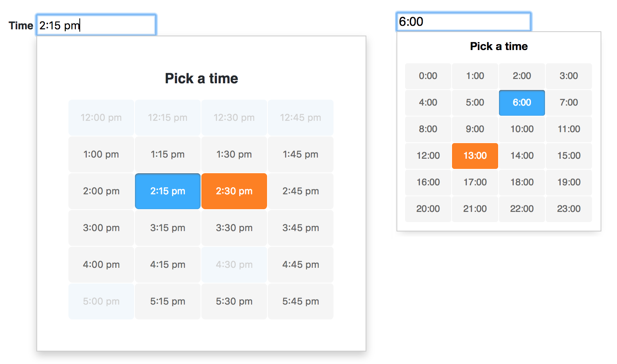Pick 18:00 in the hour grid
This screenshot has height=364, width=617.
[522, 183]
